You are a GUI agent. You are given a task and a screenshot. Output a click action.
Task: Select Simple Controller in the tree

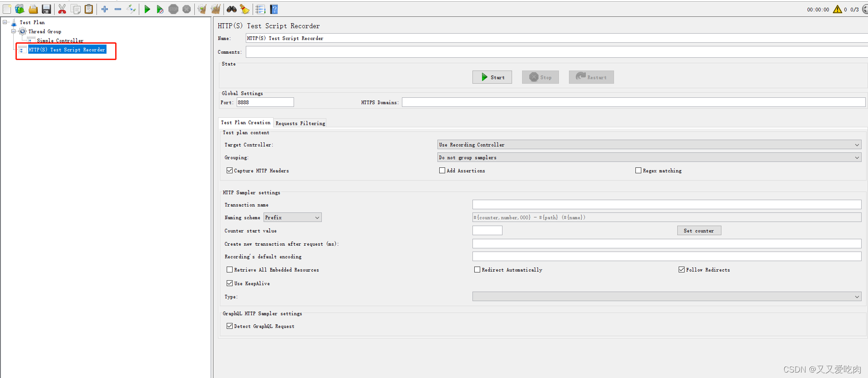pyautogui.click(x=60, y=40)
